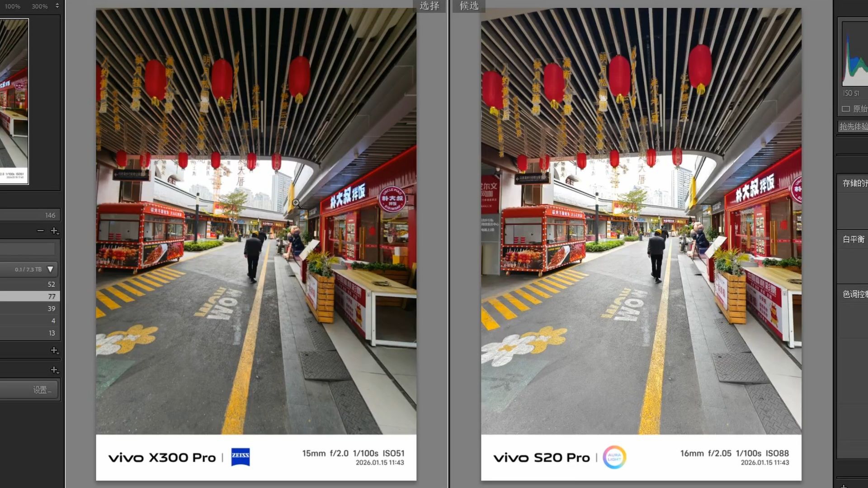Click the navigator preview thumbnail
868x488 pixels.
[14, 102]
